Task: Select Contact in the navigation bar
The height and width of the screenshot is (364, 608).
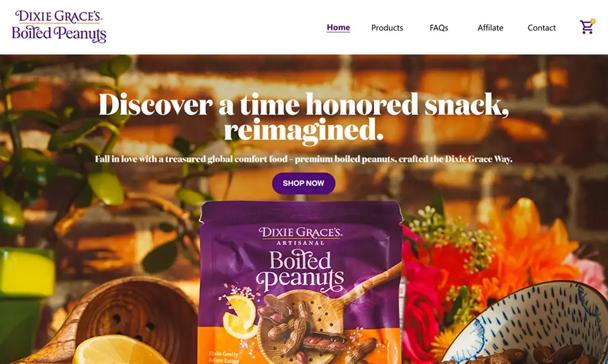Action: [541, 28]
